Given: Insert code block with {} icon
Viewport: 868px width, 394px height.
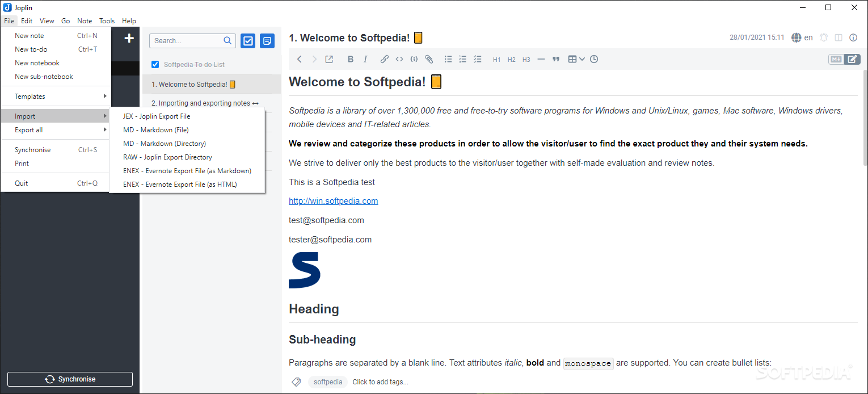Looking at the screenshot, I should [x=414, y=59].
